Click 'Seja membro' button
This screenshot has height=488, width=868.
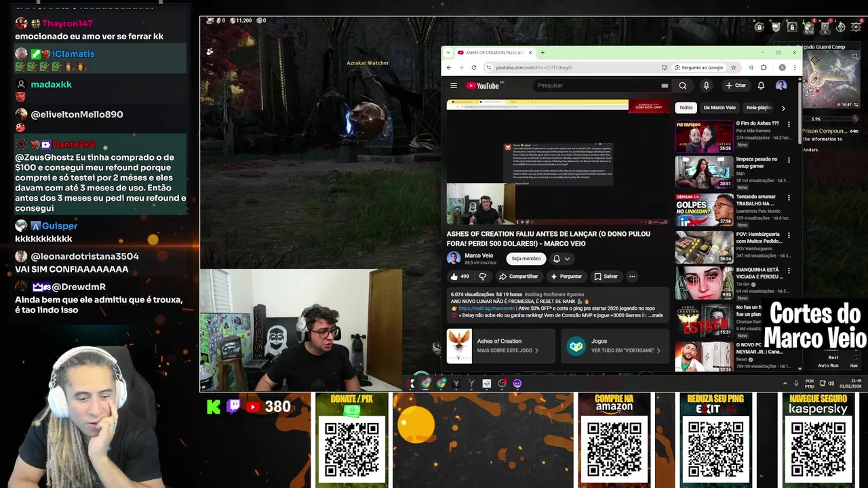coord(526,258)
